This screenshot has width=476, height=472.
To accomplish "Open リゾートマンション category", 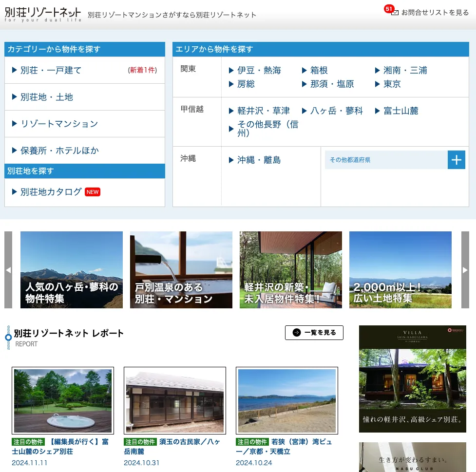I will 59,124.
